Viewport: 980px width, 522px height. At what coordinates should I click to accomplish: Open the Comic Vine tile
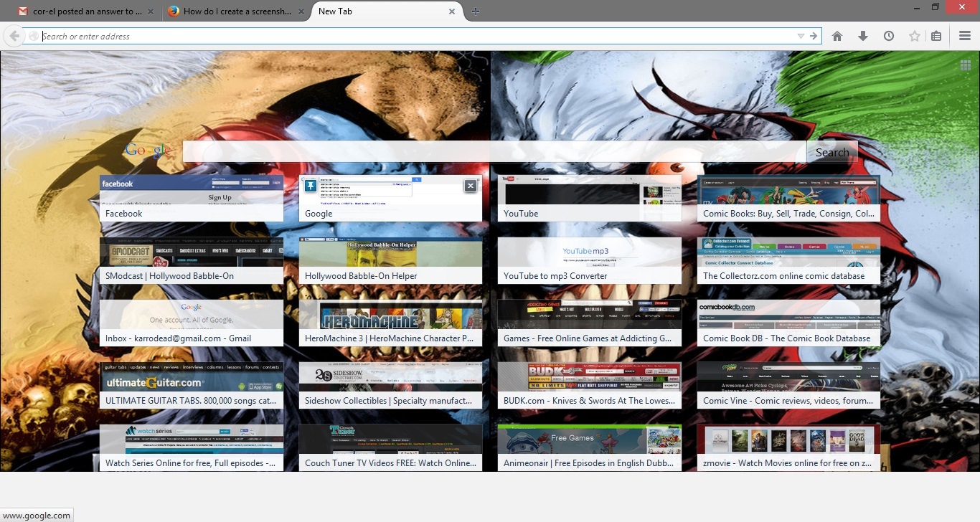tap(788, 385)
